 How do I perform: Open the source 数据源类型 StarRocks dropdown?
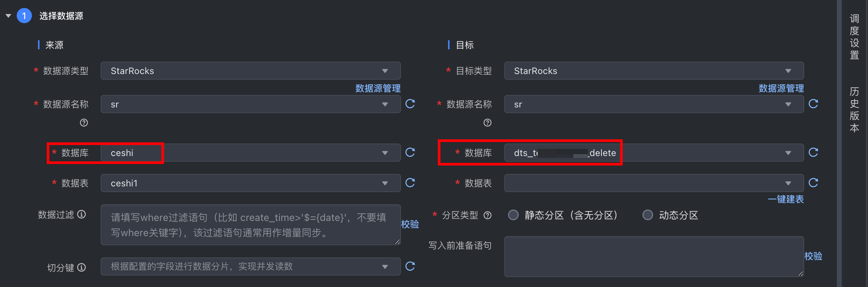[x=251, y=71]
